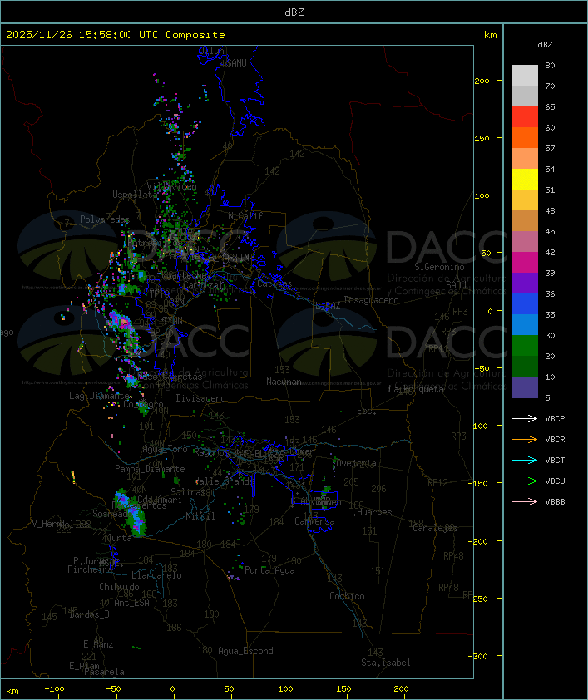
Task: Pick the tan 45-48 dBZ swatch
Action: (525, 221)
